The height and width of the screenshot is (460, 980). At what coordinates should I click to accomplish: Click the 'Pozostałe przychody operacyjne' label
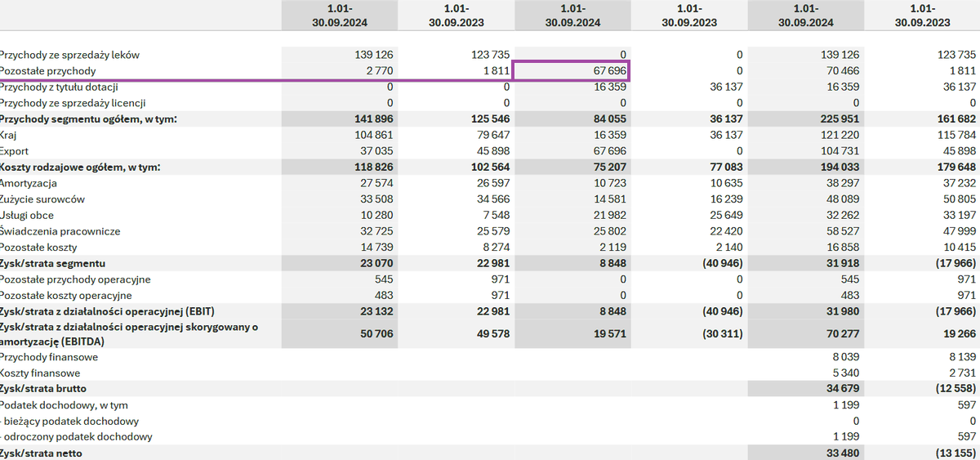[x=74, y=279]
